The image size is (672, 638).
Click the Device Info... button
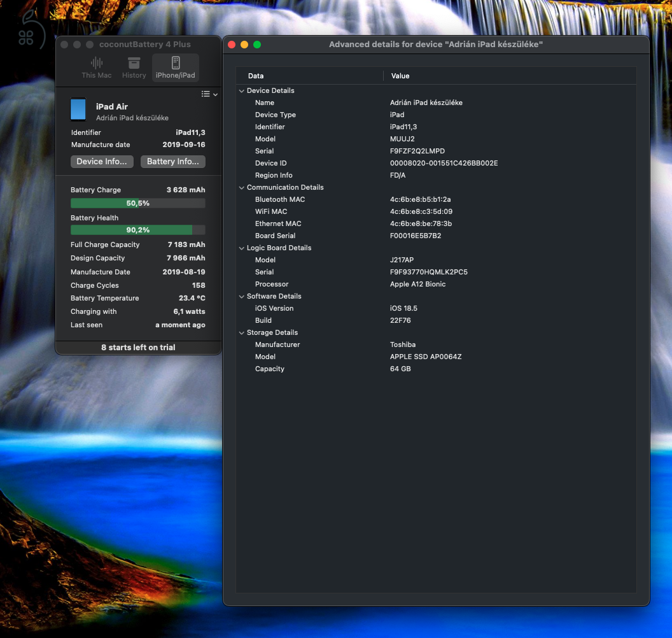tap(102, 162)
